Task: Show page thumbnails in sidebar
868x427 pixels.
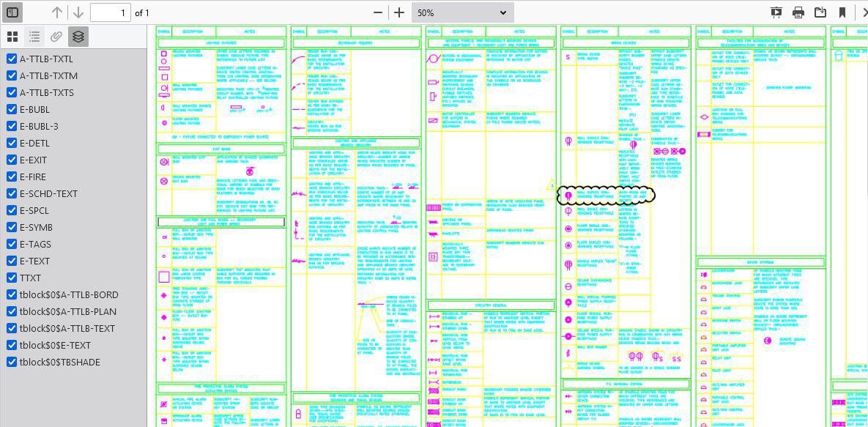Action: (12, 37)
